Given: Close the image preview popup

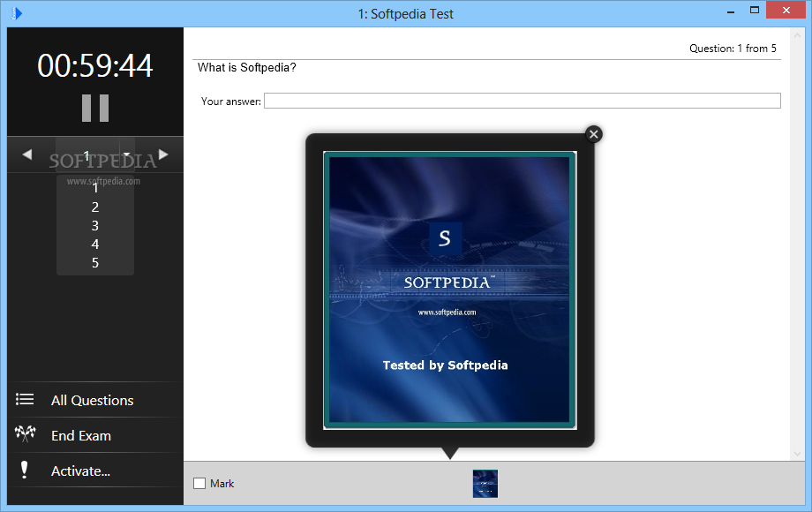Looking at the screenshot, I should pyautogui.click(x=594, y=134).
